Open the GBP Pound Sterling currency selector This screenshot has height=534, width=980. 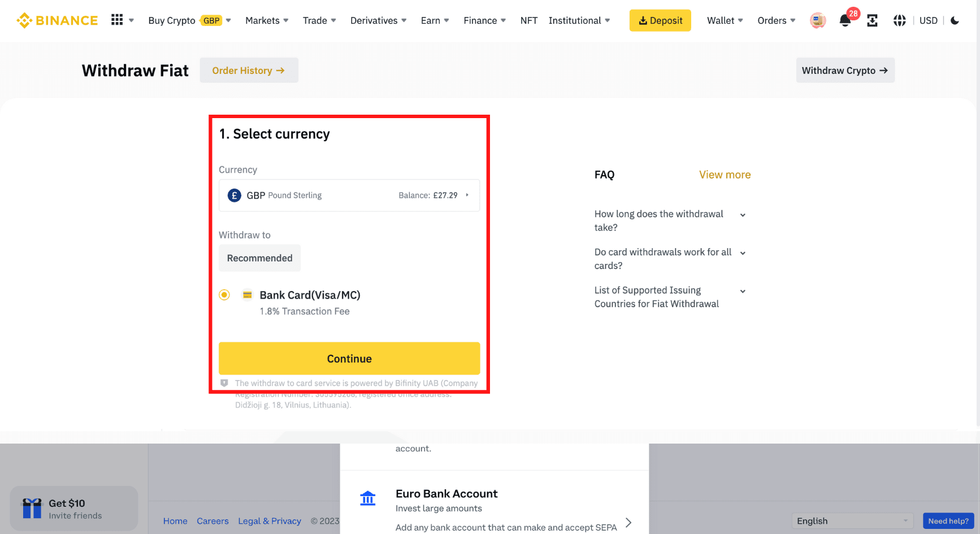click(349, 196)
